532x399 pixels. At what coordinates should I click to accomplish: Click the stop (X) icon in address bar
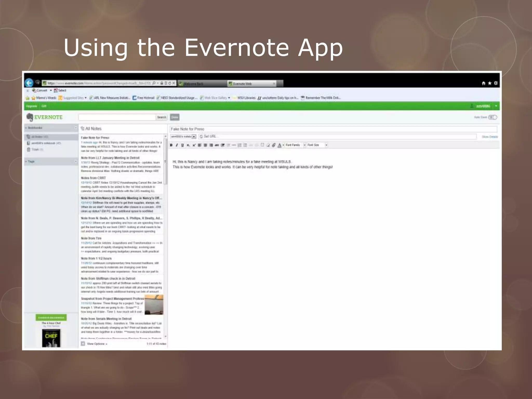click(x=174, y=83)
